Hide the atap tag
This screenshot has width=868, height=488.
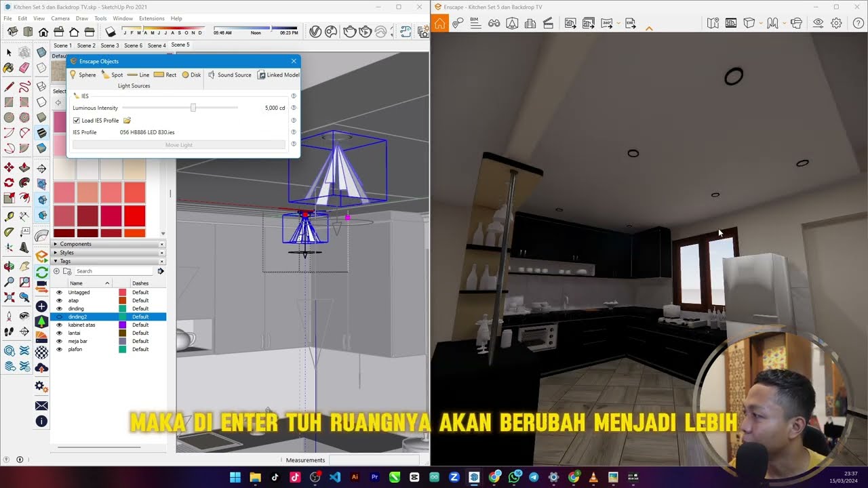(59, 300)
